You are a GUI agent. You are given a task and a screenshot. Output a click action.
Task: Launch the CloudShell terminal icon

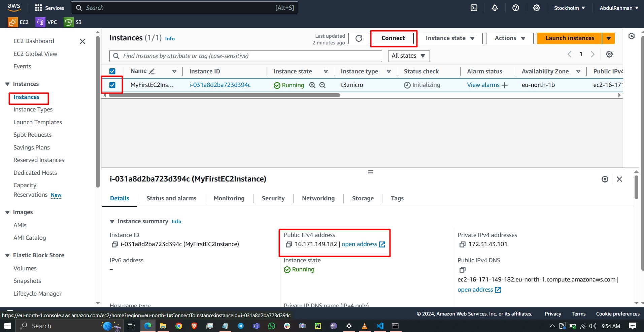[x=474, y=8]
